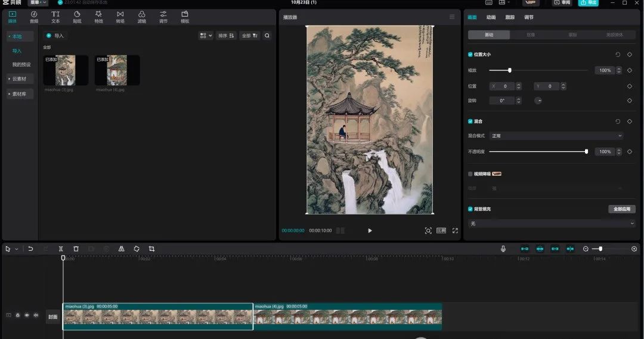This screenshot has height=339, width=644.
Task: Toggle the 混合 (Blend) checkbox
Action: tap(470, 121)
